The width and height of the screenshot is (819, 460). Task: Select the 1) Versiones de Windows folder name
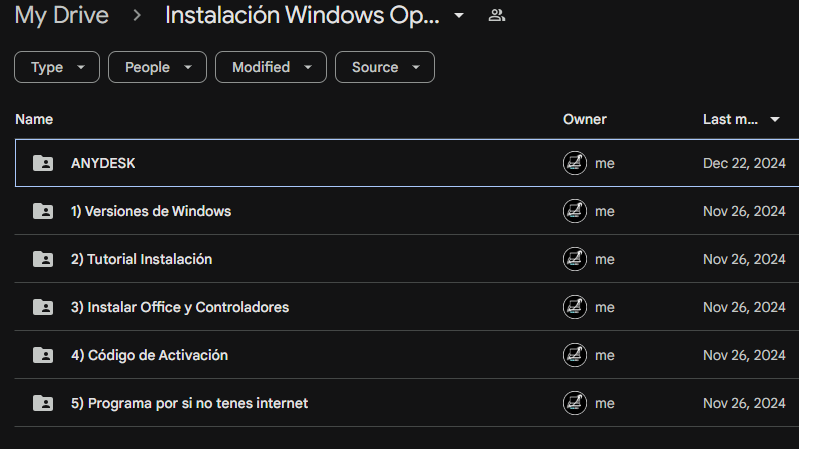(151, 211)
